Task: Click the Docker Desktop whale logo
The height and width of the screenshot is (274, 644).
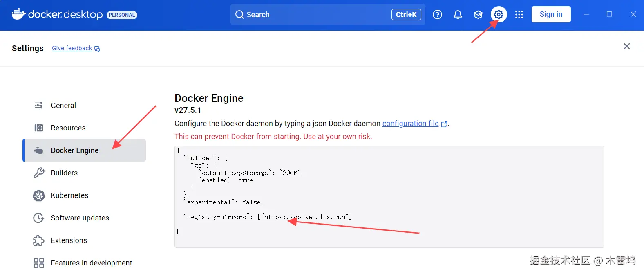Action: 18,14
